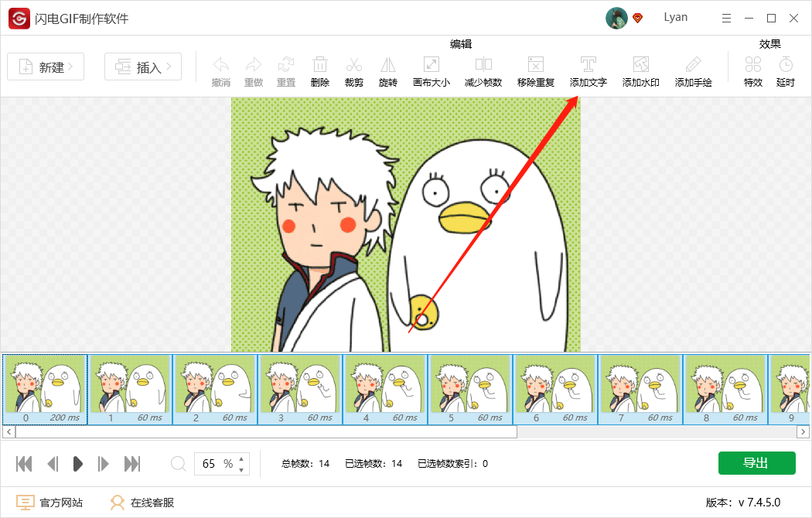Expand the 插入 insert dropdown
This screenshot has width=812, height=518.
pyautogui.click(x=143, y=66)
